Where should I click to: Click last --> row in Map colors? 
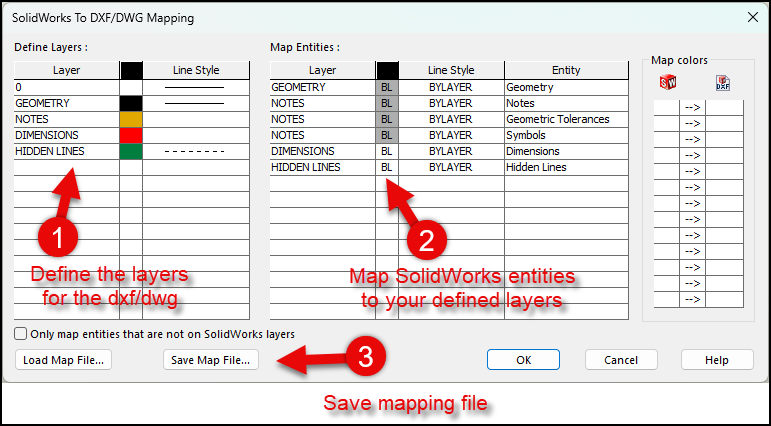tap(692, 300)
